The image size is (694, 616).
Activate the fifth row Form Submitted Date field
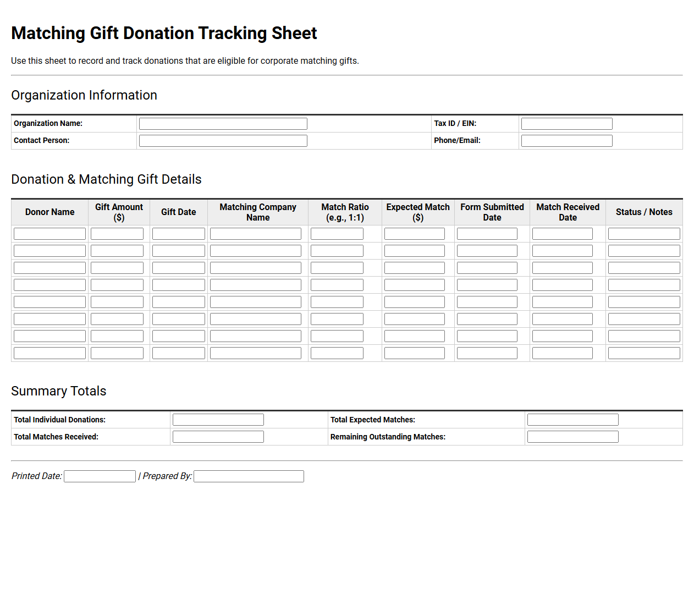(x=487, y=302)
